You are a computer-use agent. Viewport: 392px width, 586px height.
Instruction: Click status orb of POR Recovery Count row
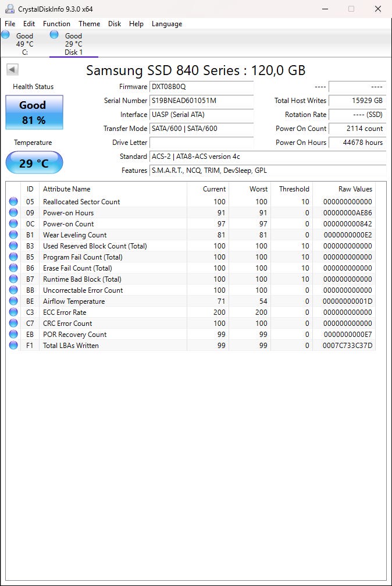(13, 334)
